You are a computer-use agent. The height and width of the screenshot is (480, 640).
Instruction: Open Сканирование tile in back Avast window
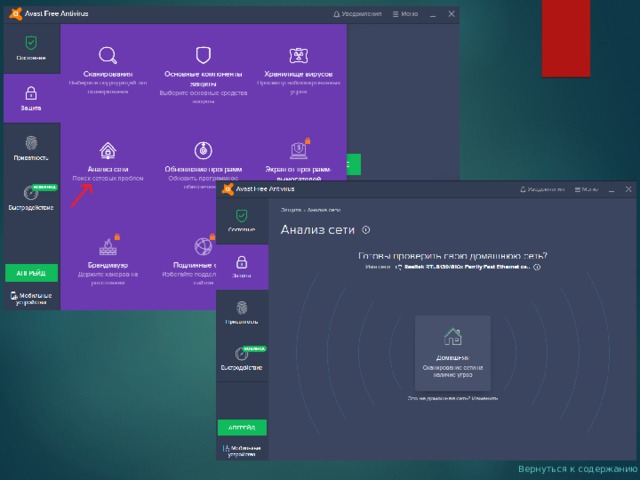tap(108, 70)
